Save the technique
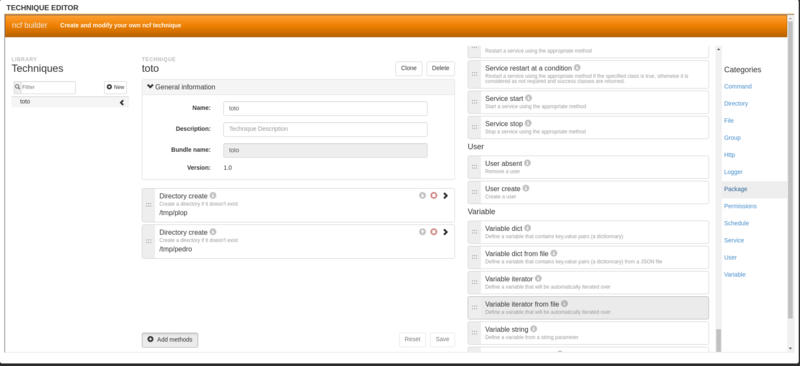Viewport: 800px width, 366px height. (442, 339)
